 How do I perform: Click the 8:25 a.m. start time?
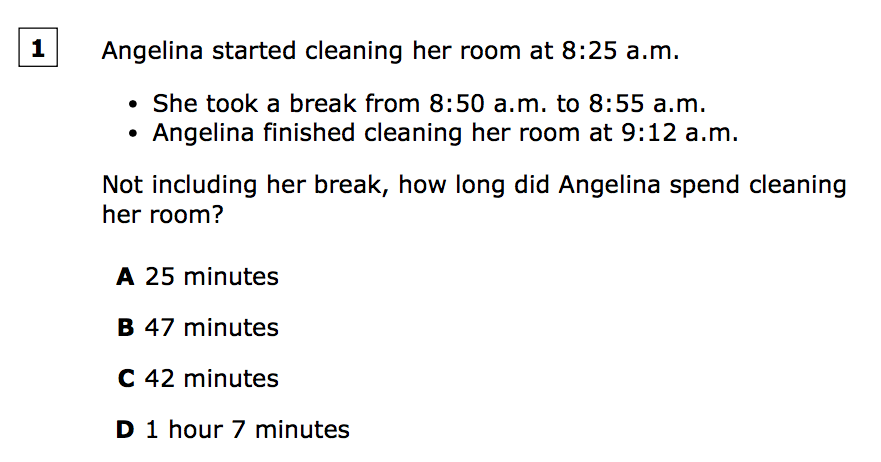[621, 51]
